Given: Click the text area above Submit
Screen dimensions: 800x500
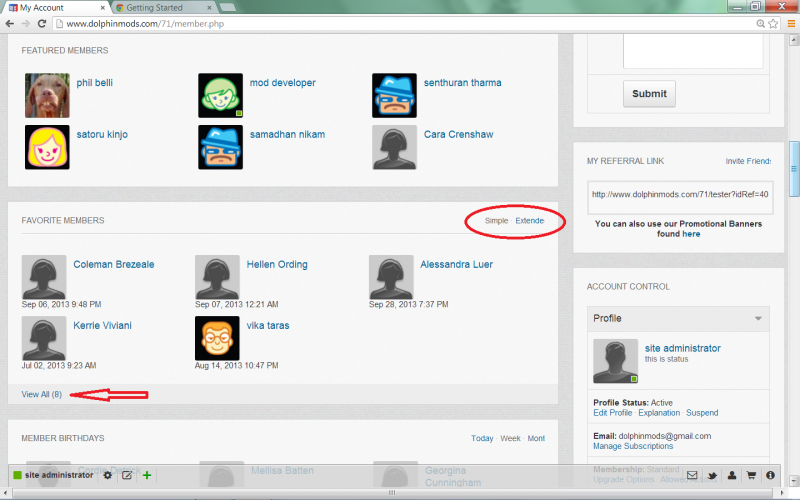Looking at the screenshot, I should coord(692,52).
